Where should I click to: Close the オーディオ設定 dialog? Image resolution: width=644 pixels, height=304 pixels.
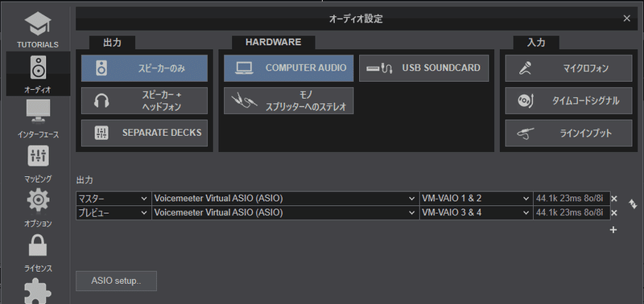627,18
